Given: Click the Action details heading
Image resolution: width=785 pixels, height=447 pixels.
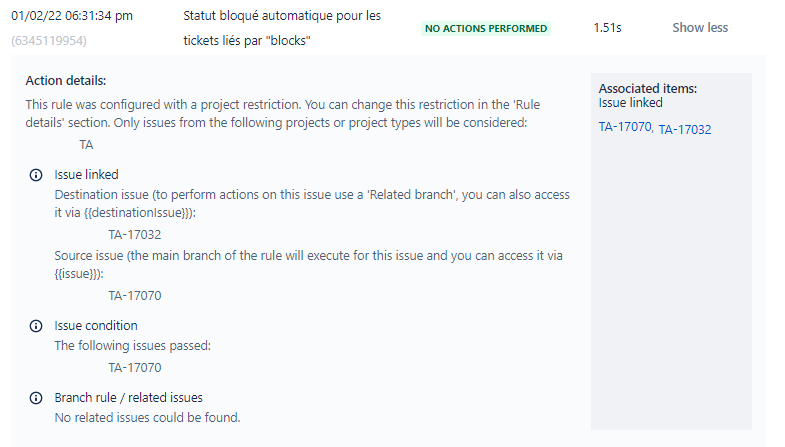Looking at the screenshot, I should [x=66, y=81].
